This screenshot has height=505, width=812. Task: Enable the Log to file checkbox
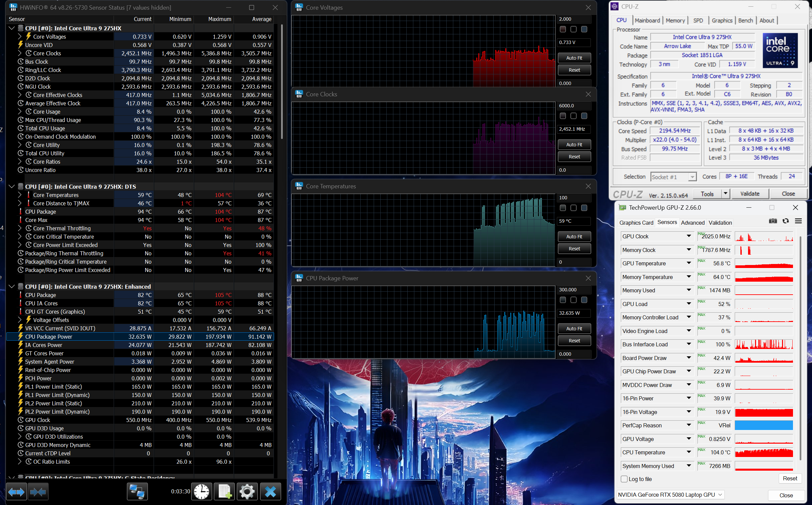[x=624, y=479]
